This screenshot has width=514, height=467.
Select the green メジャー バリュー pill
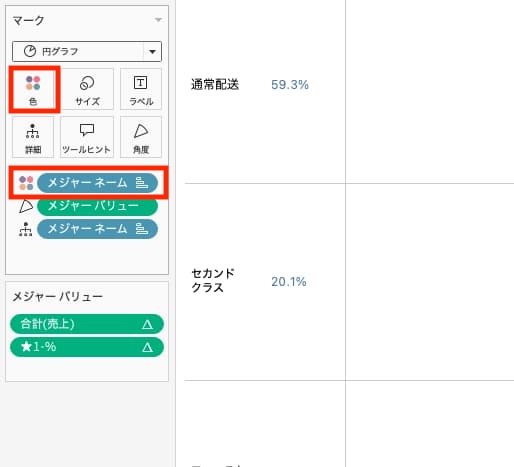tap(97, 206)
